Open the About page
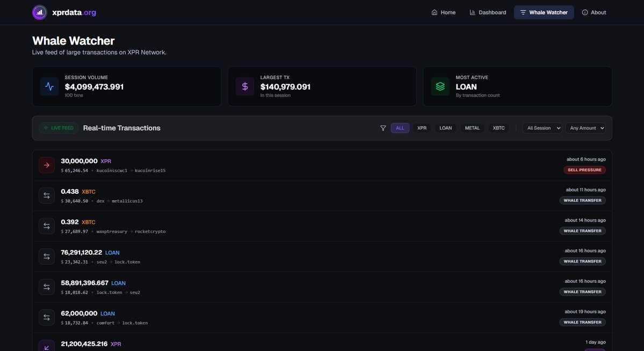Screen dimensions: 644x351 coord(594,12)
